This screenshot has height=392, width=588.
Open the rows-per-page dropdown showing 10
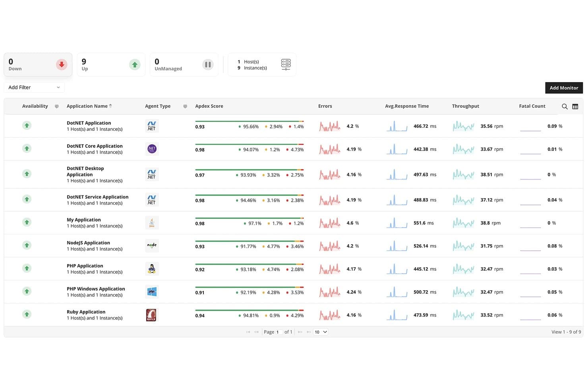pyautogui.click(x=321, y=332)
